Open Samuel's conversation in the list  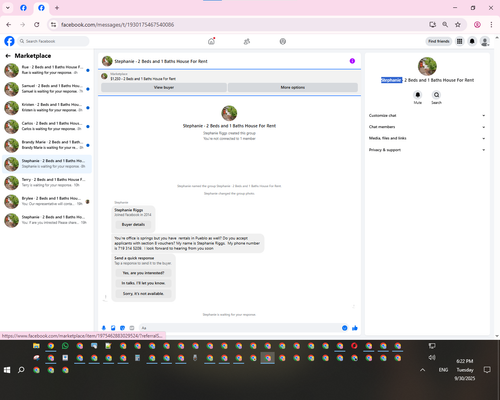(x=47, y=89)
